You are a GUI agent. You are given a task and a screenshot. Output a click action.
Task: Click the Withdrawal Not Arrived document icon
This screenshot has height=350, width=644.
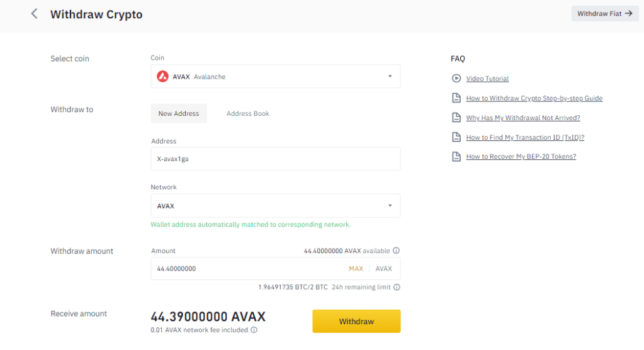pyautogui.click(x=456, y=118)
